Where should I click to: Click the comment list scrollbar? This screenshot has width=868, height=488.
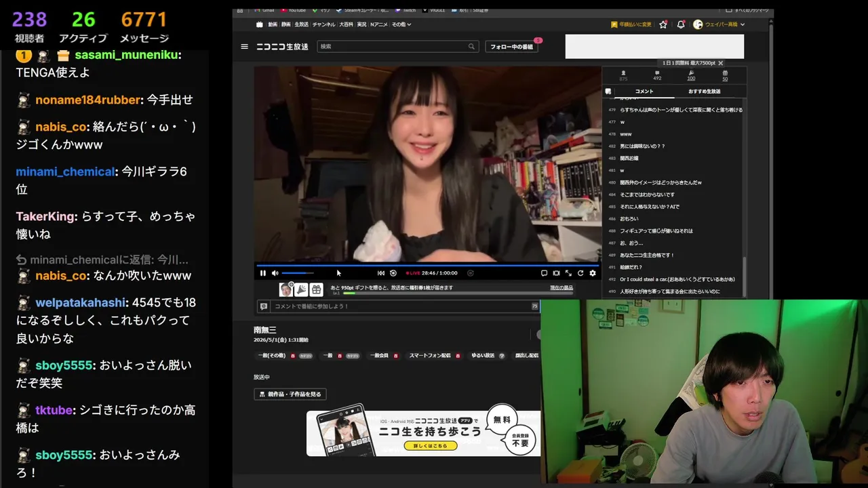click(744, 277)
